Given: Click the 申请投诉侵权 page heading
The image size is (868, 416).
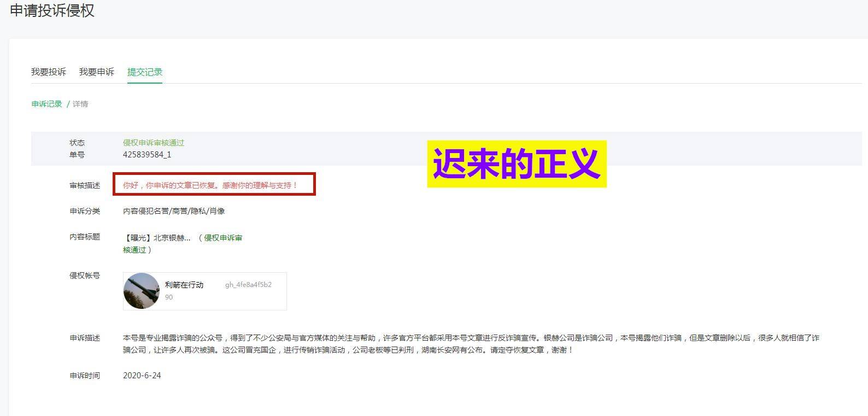Looking at the screenshot, I should click(x=52, y=10).
